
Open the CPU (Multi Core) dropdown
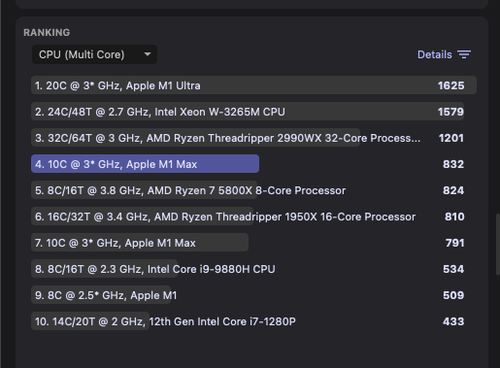94,54
